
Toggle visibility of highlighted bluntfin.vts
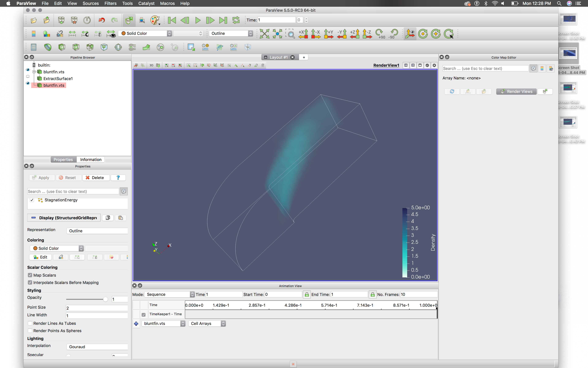click(28, 83)
